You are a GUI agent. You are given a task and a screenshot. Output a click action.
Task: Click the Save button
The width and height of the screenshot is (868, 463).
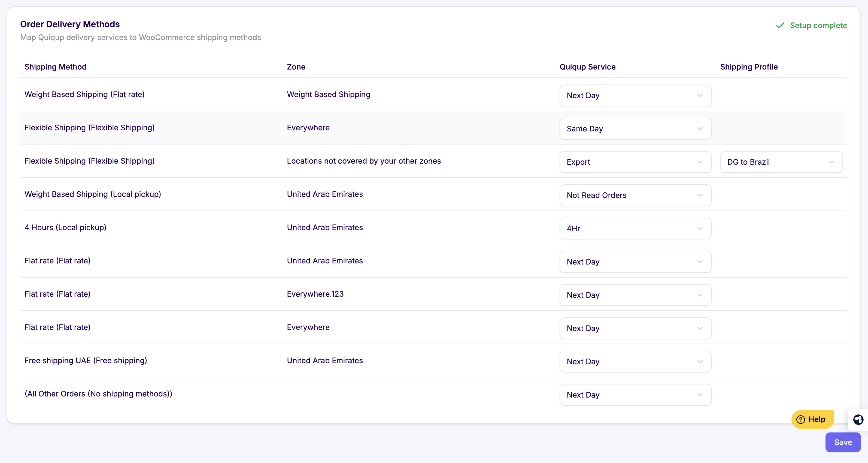(x=842, y=442)
